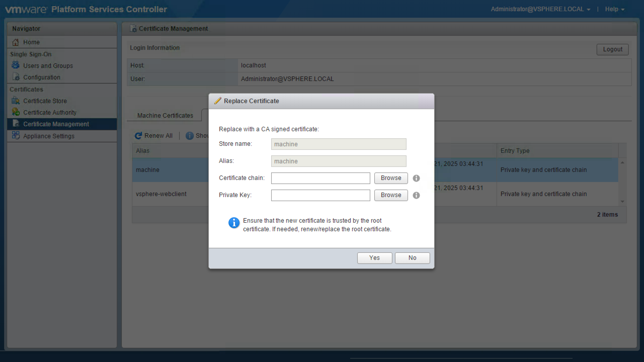Click the Configuration icon in sidebar
Screen dimensions: 644x362
[x=16, y=77]
